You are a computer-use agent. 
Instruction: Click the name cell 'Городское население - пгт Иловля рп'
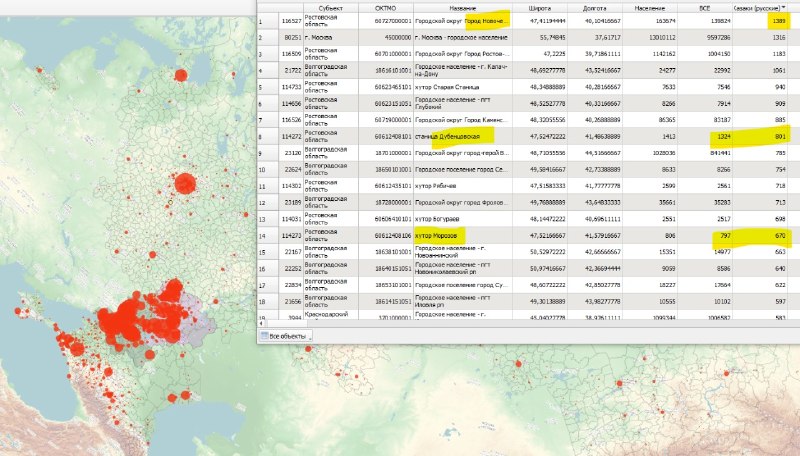[463, 301]
